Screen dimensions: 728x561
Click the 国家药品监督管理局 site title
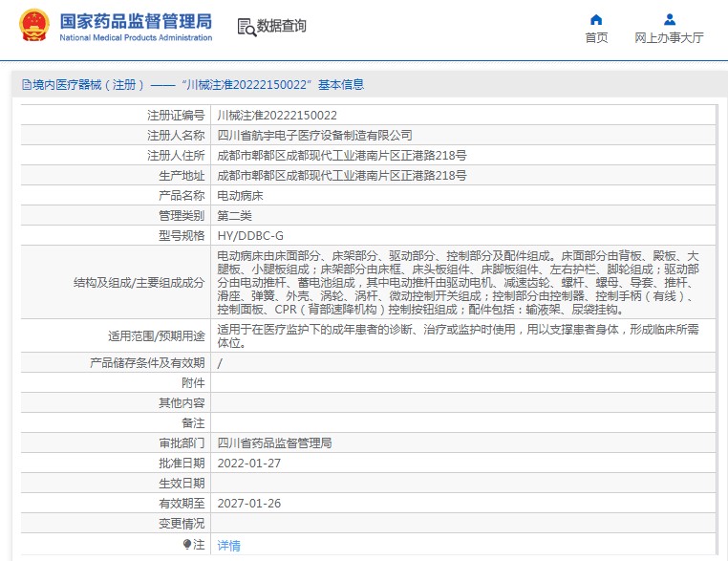point(136,21)
